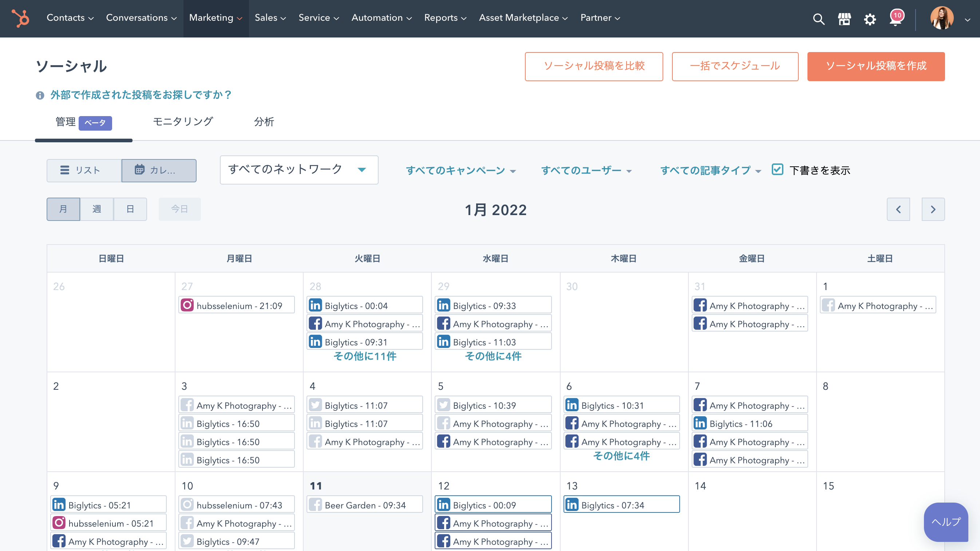The width and height of the screenshot is (980, 551).
Task: Open the settings gear icon
Action: pos(870,19)
